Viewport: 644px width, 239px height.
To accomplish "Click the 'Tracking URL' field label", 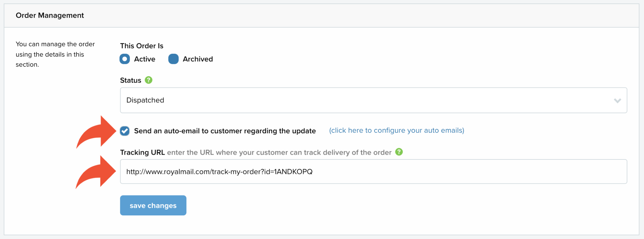I will click(142, 152).
